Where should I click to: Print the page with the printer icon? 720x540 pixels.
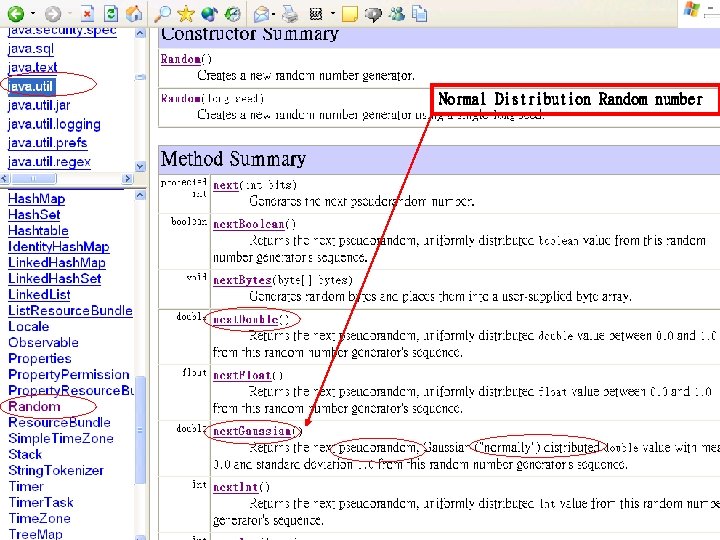click(290, 14)
